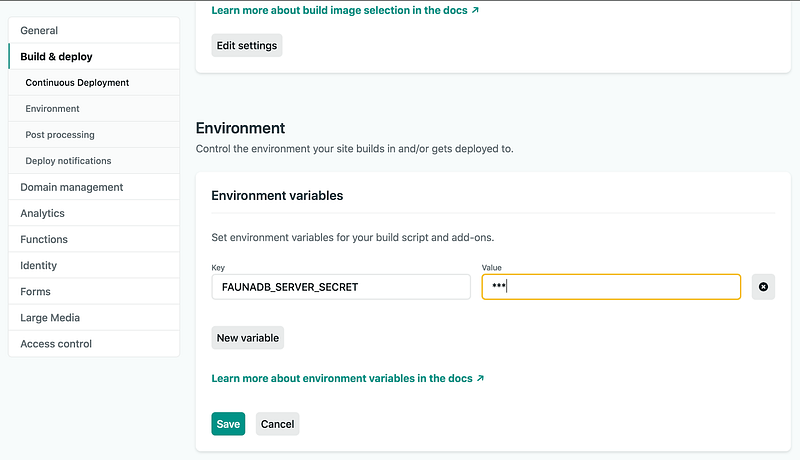Open Domain management settings

[x=72, y=187]
